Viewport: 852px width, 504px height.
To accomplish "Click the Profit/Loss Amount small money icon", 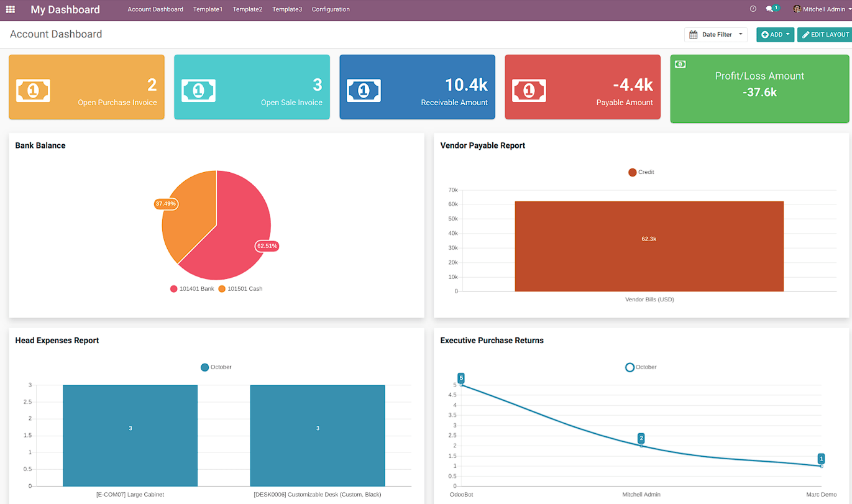I will coord(680,64).
